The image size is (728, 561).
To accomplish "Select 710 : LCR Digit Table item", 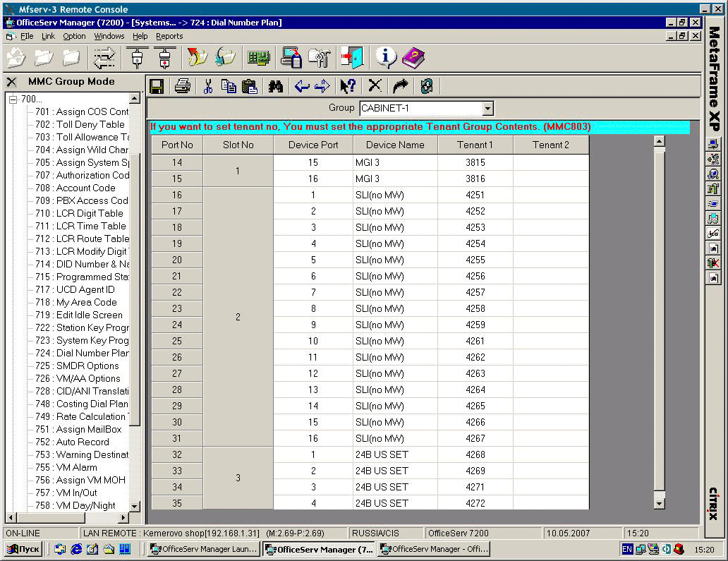I will click(x=79, y=214).
